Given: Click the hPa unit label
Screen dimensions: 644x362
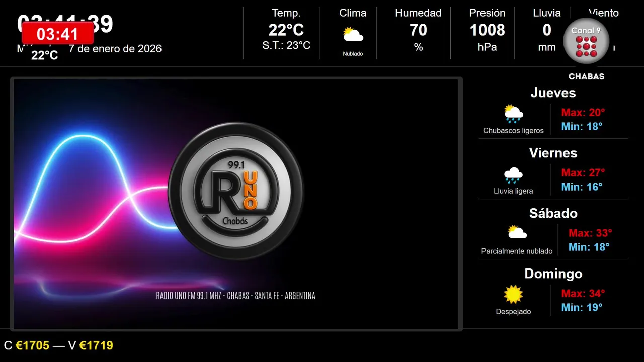Looking at the screenshot, I should click(487, 47).
